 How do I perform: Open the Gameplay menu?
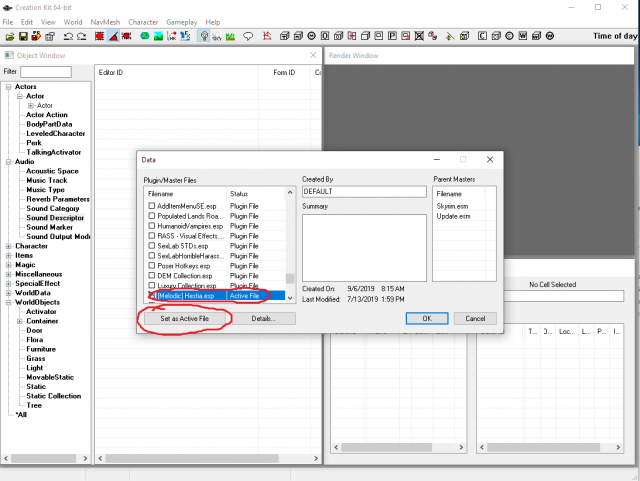tap(183, 21)
